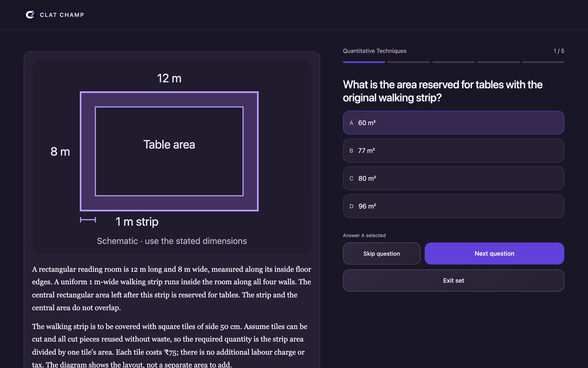Viewport: 588px width, 368px height.
Task: Click the Skip question button
Action: pos(381,254)
